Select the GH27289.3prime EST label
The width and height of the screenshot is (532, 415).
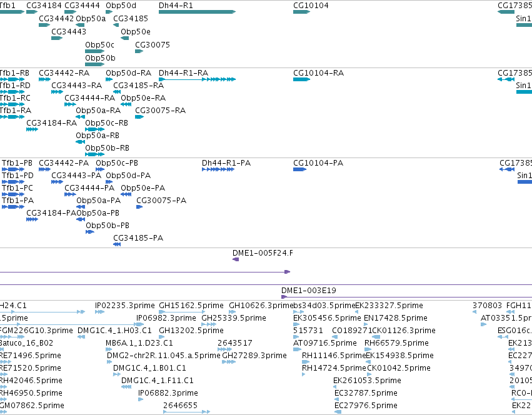254,357
